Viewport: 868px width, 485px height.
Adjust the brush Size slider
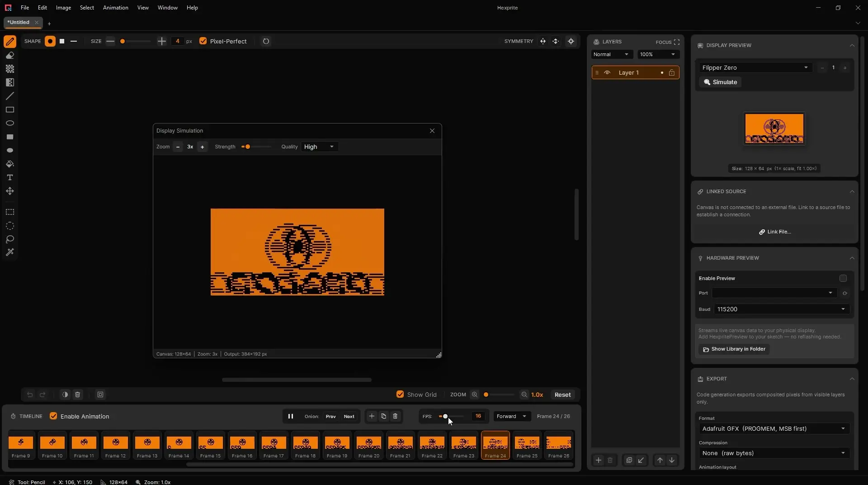(x=136, y=41)
